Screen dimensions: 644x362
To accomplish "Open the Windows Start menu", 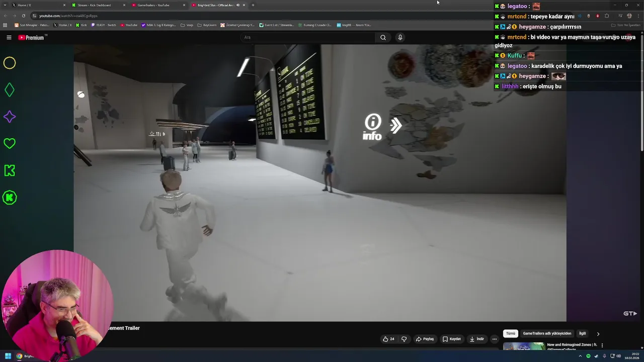I will pyautogui.click(x=8, y=356).
